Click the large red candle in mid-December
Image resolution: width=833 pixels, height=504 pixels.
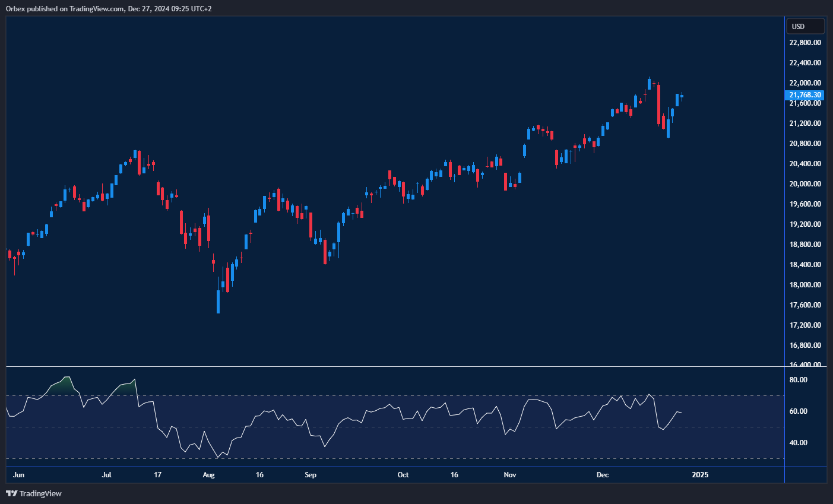pos(658,104)
